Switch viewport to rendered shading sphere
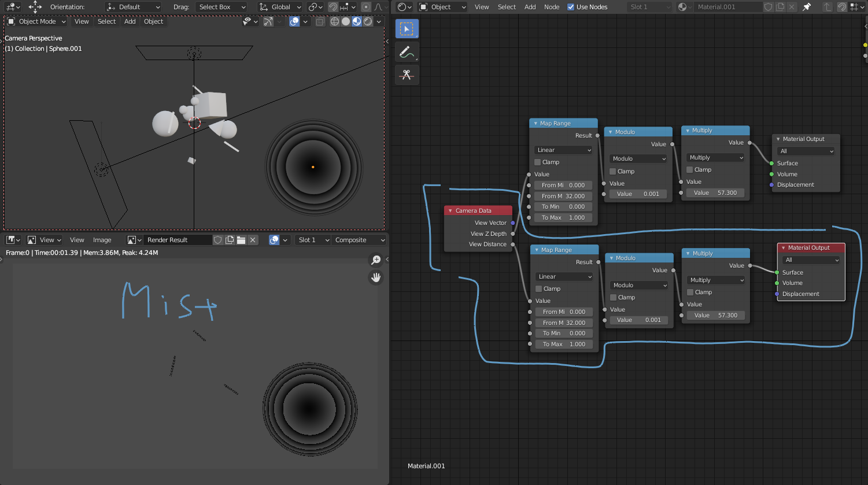The image size is (868, 485). click(368, 21)
